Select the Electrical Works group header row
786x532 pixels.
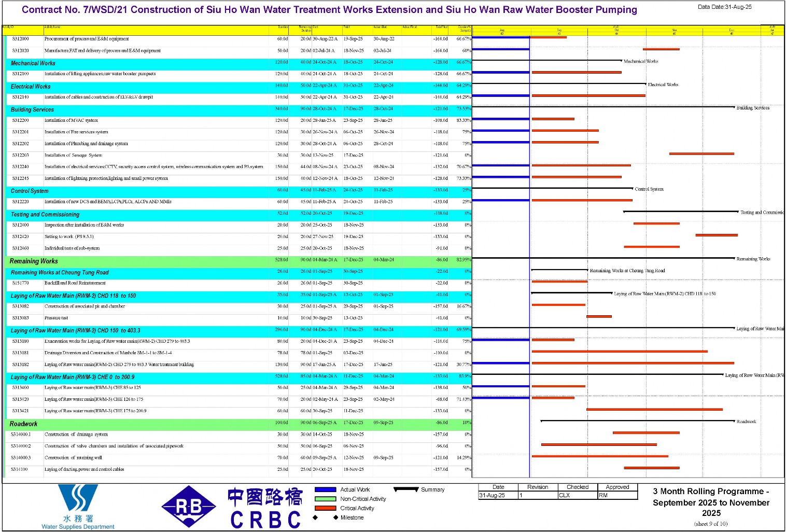[238, 87]
